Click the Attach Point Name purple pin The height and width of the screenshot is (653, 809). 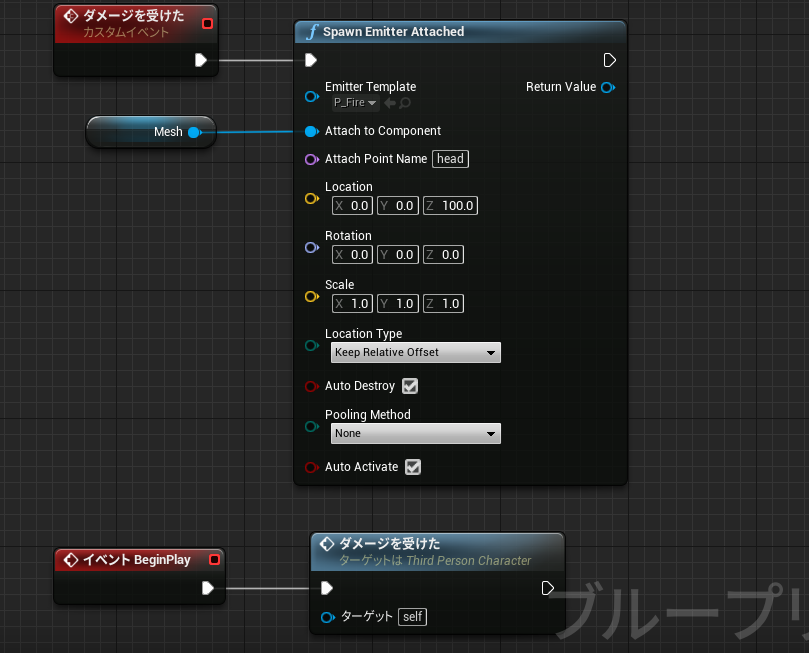click(x=312, y=159)
